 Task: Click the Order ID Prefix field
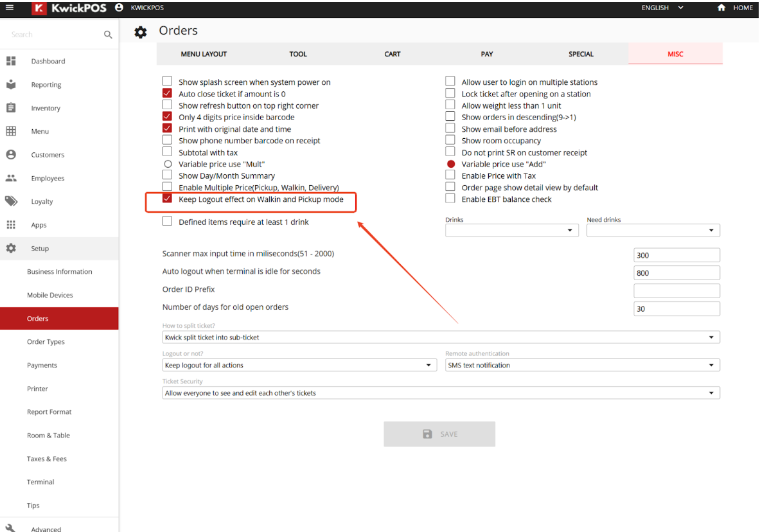tap(676, 291)
